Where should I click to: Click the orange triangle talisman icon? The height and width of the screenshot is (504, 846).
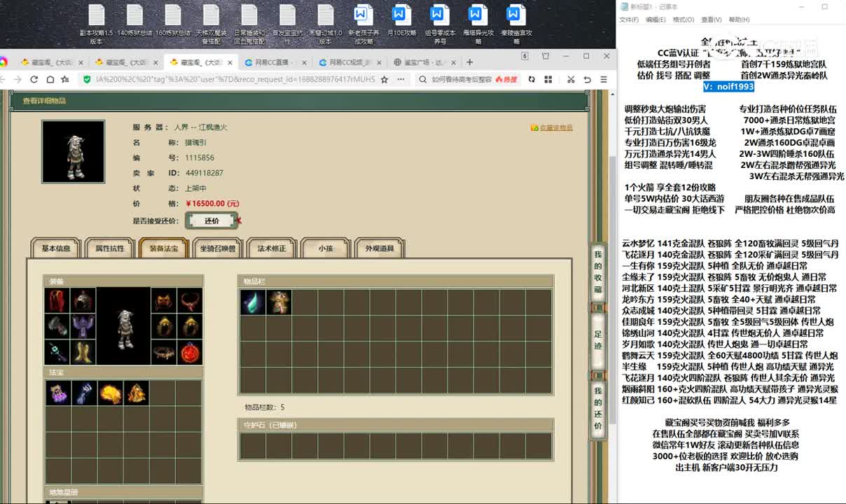click(x=136, y=393)
